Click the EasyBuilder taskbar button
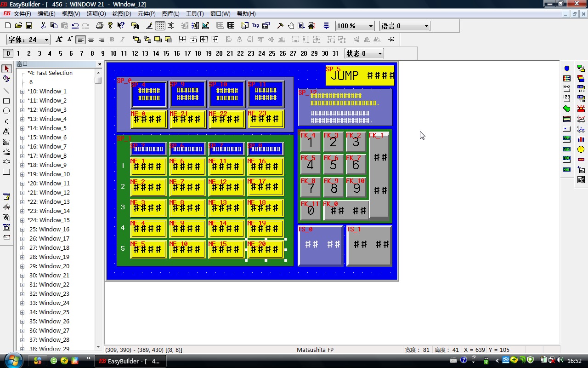The height and width of the screenshot is (368, 588). coord(130,361)
